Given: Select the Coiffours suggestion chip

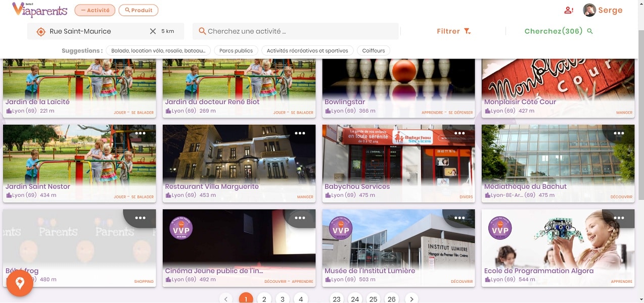Looking at the screenshot, I should 374,50.
